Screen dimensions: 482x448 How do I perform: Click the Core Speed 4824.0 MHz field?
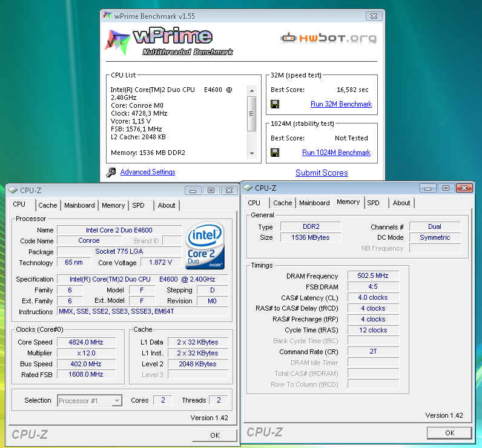[x=86, y=342]
